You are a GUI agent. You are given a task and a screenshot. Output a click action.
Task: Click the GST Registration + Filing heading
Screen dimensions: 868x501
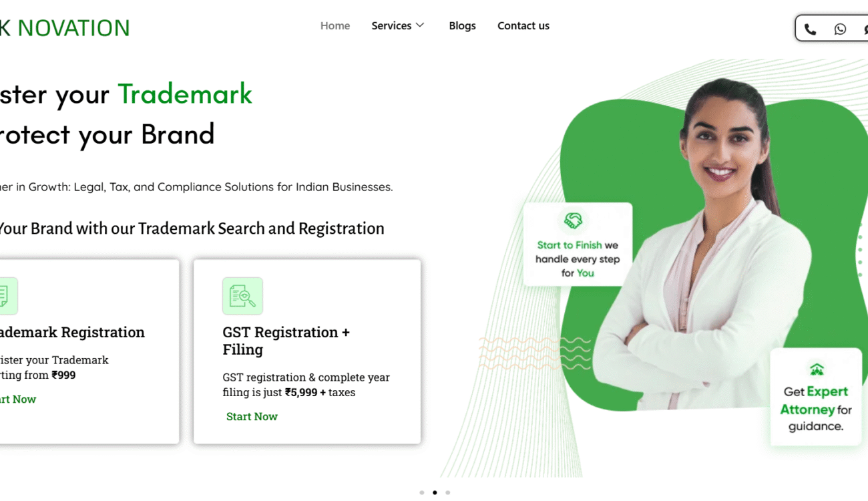click(x=286, y=341)
